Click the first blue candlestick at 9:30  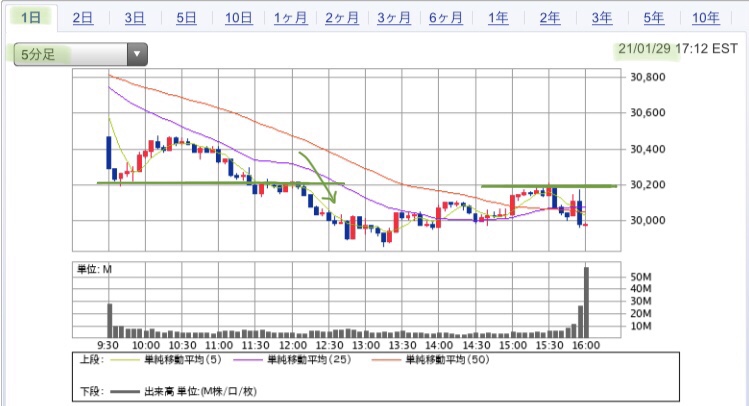coord(108,153)
